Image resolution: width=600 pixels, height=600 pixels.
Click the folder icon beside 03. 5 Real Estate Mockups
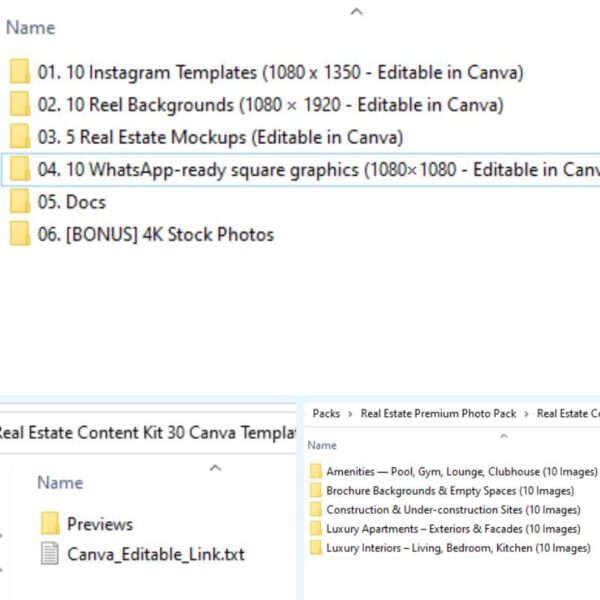(x=19, y=137)
